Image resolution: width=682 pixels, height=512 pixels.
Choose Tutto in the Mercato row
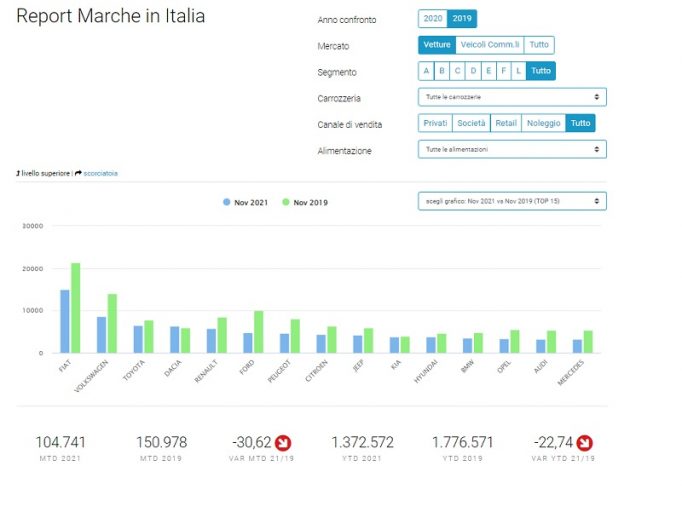coord(539,45)
